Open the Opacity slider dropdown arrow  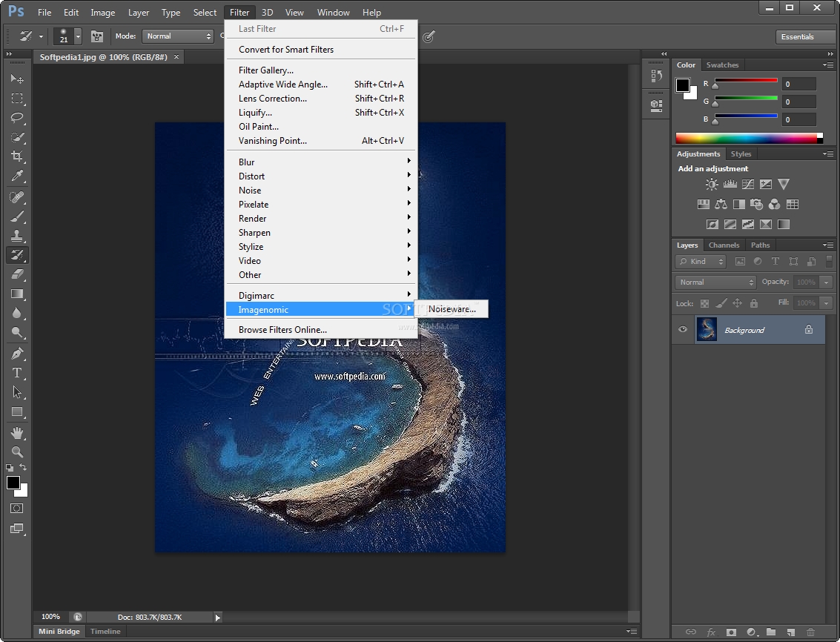pyautogui.click(x=826, y=282)
